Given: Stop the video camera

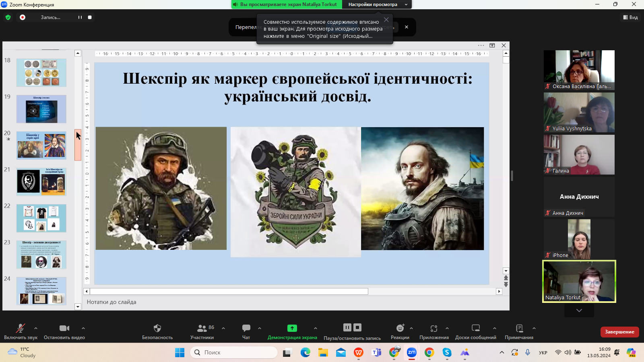Looking at the screenshot, I should (x=64, y=328).
